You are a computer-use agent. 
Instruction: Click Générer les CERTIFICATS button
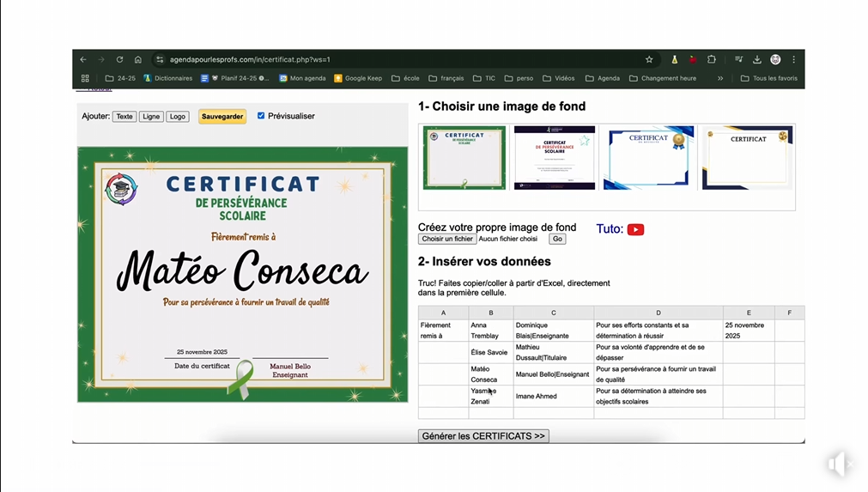483,436
